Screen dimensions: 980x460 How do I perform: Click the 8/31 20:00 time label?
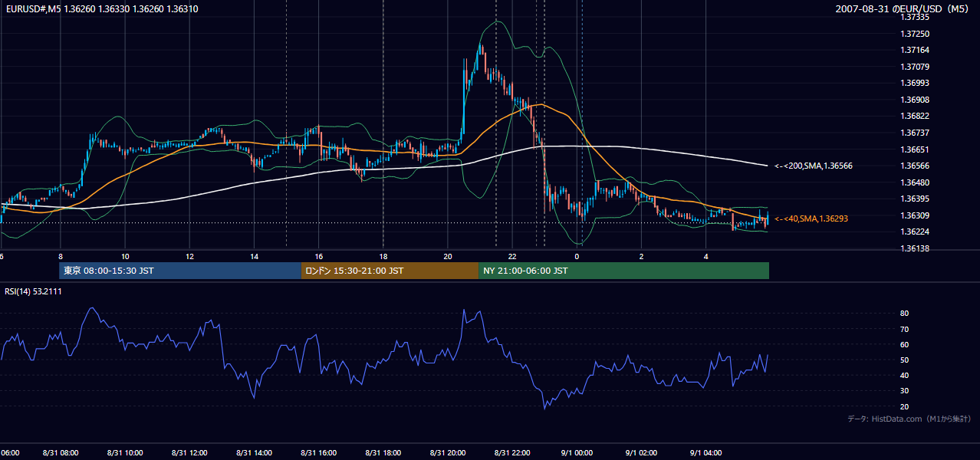click(448, 453)
